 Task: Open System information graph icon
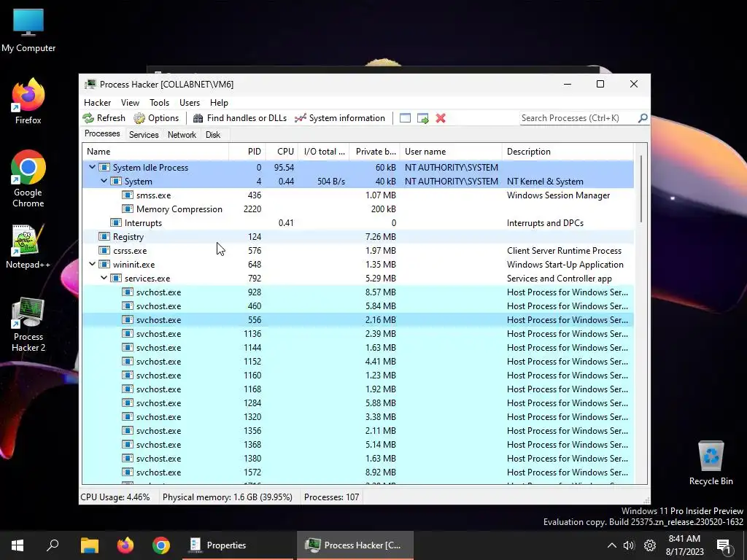(x=300, y=118)
